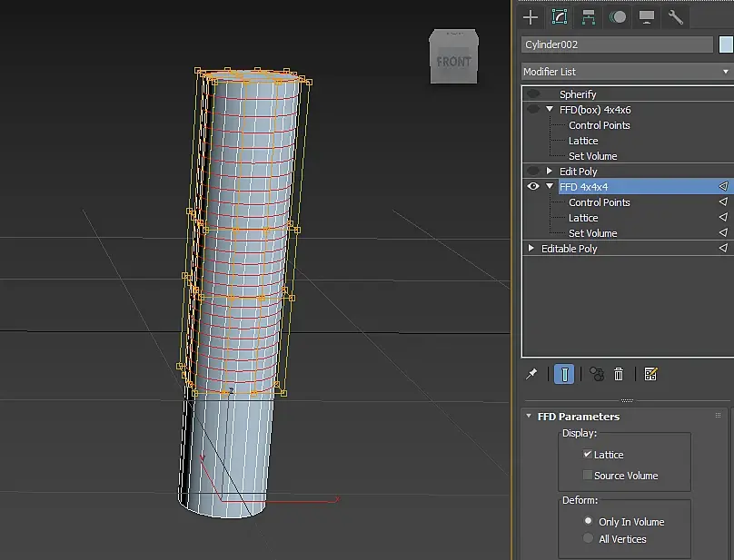Open the Motion panel icon
734x560 pixels.
618,17
